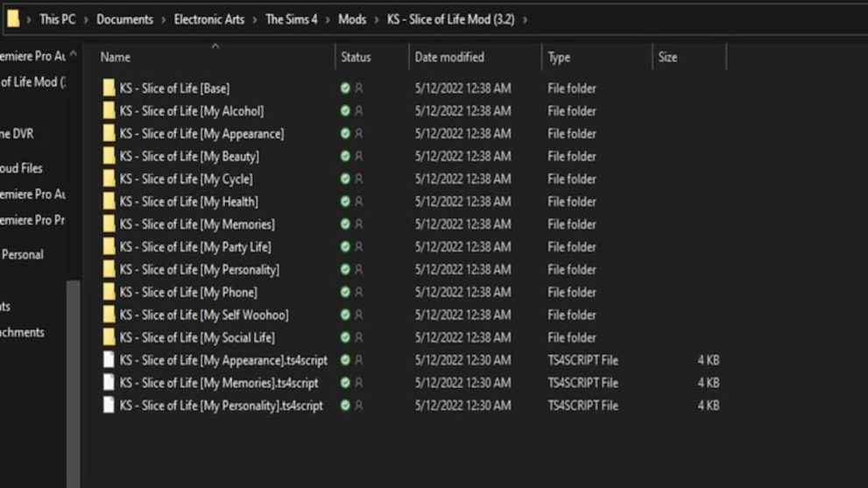This screenshot has width=868, height=488.
Task: Click the folder icon of KS - Slice of Life [Base]
Action: (109, 88)
